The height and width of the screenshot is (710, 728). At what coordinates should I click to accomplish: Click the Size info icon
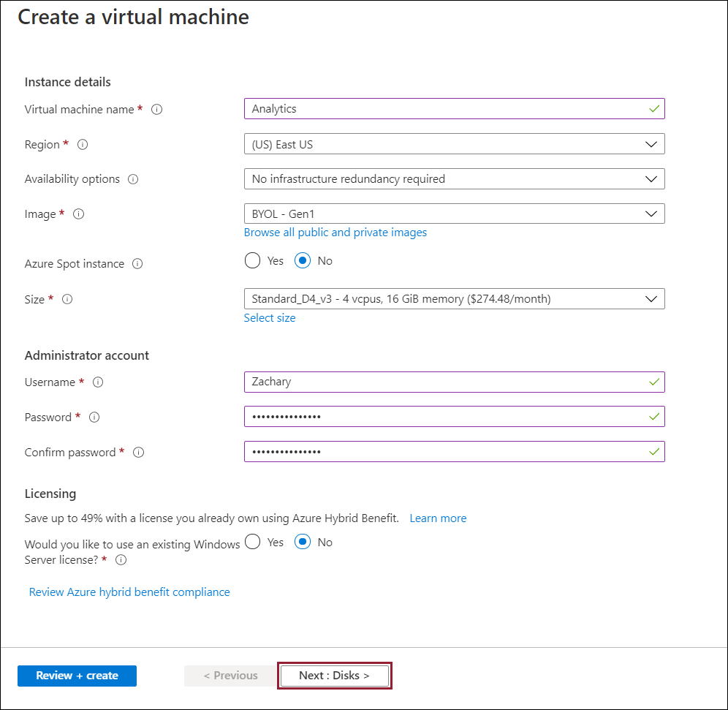[x=67, y=299]
